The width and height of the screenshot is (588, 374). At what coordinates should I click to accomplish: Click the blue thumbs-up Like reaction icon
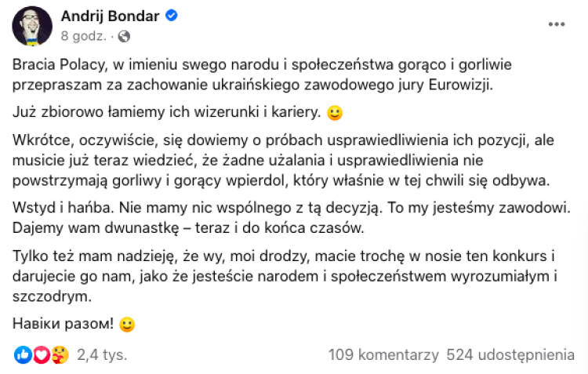23,354
